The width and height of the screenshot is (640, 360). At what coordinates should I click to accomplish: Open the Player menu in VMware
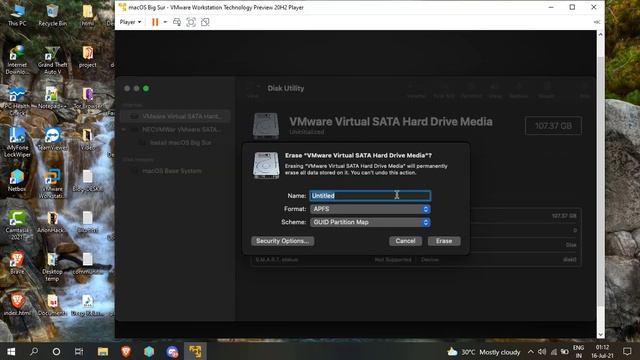coord(130,22)
